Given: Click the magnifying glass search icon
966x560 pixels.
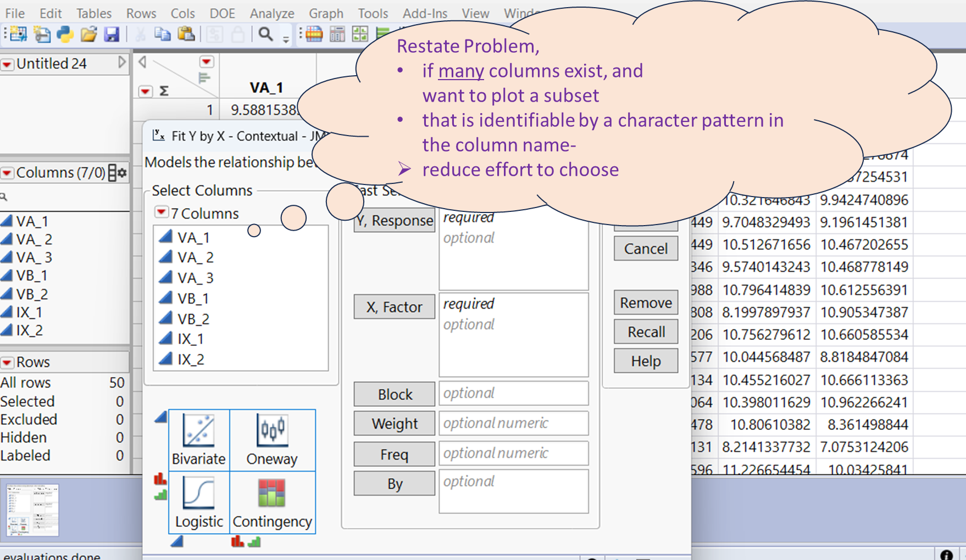Looking at the screenshot, I should 265,35.
